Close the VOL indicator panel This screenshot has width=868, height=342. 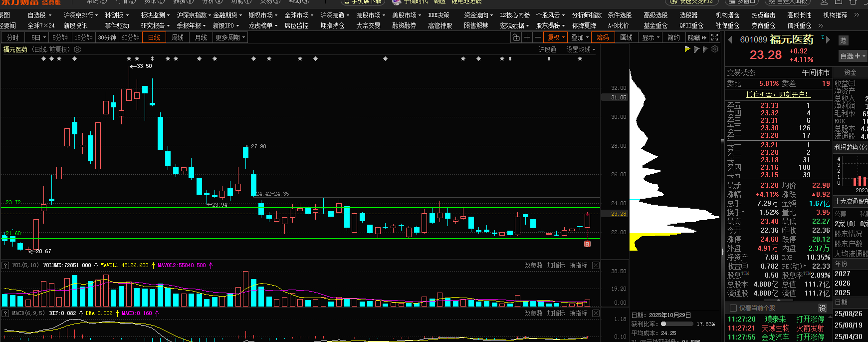pos(596,265)
